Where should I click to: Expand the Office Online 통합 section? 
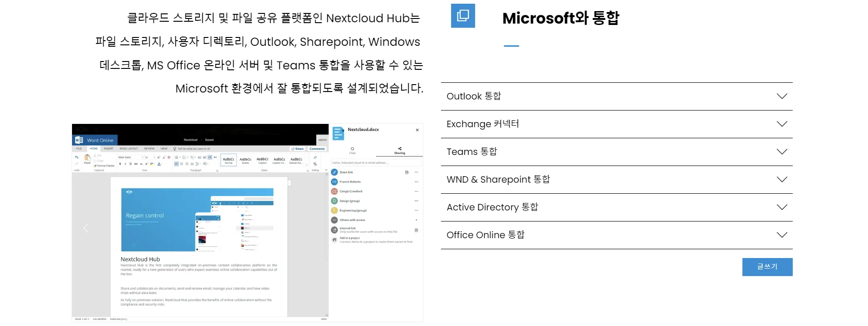(617, 235)
